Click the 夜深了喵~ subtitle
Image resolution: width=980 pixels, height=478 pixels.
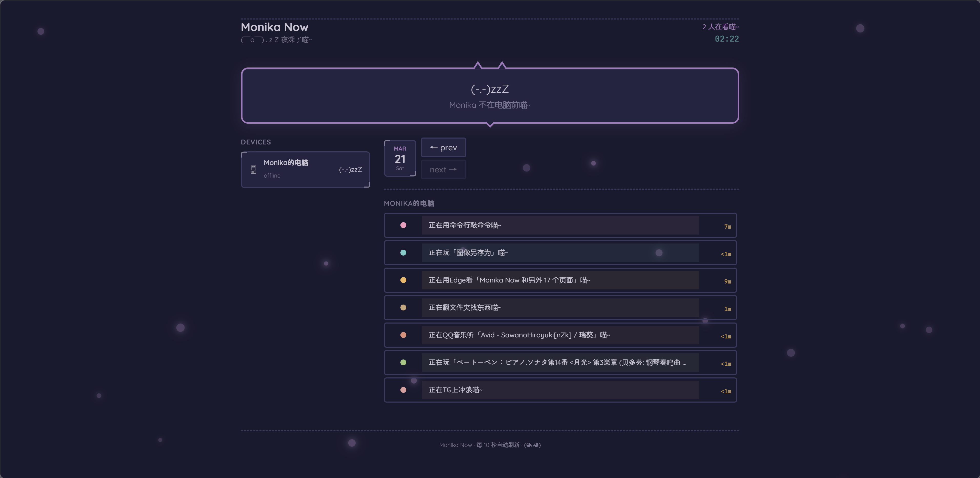tap(296, 40)
